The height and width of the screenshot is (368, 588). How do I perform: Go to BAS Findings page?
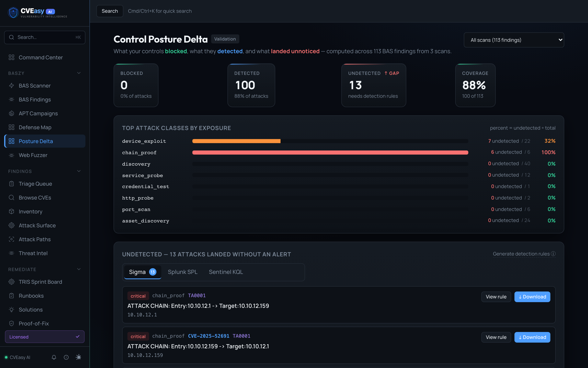click(45, 100)
